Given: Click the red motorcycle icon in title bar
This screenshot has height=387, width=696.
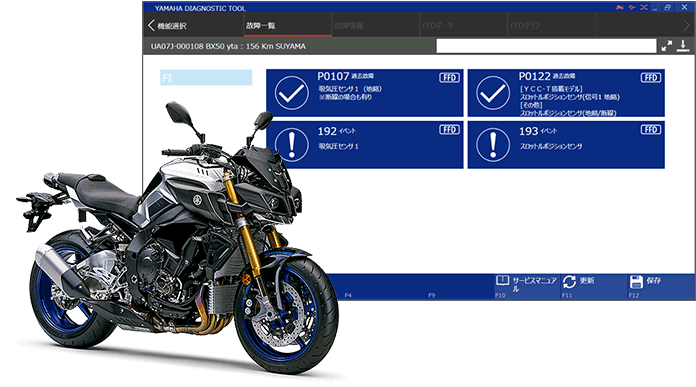Looking at the screenshot, I should (x=620, y=8).
